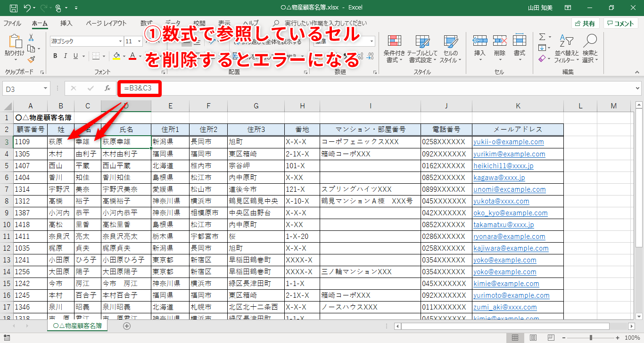This screenshot has height=343, width=644.
Task: Cut the selection with the scissors icon
Action: coord(31,38)
